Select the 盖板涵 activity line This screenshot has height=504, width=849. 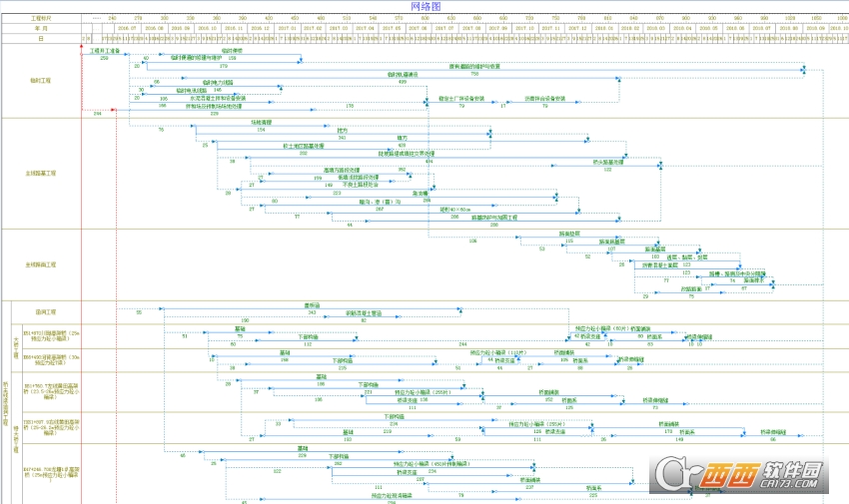tap(312, 308)
